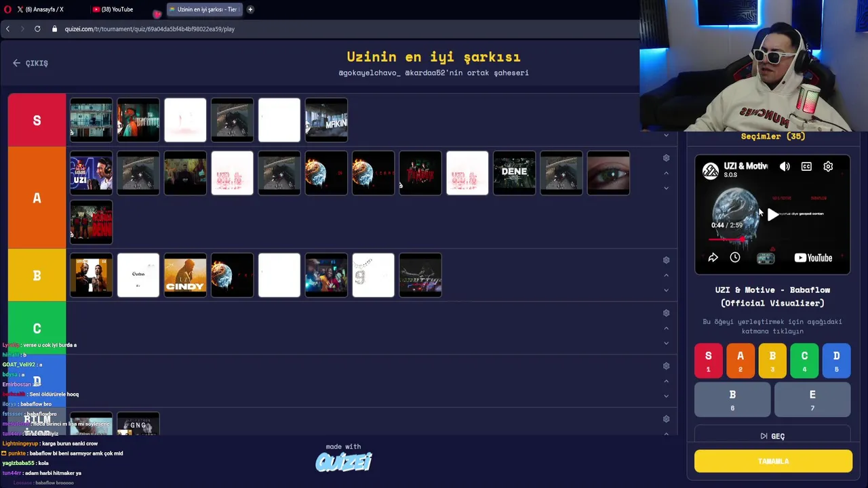Place song in yellow tier B button
This screenshot has width=868, height=488.
772,361
